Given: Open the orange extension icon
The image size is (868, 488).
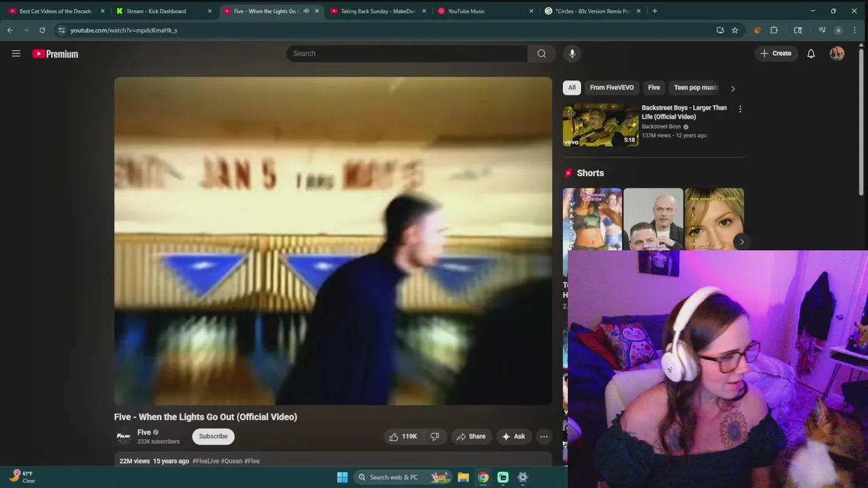Looking at the screenshot, I should pyautogui.click(x=757, y=30).
